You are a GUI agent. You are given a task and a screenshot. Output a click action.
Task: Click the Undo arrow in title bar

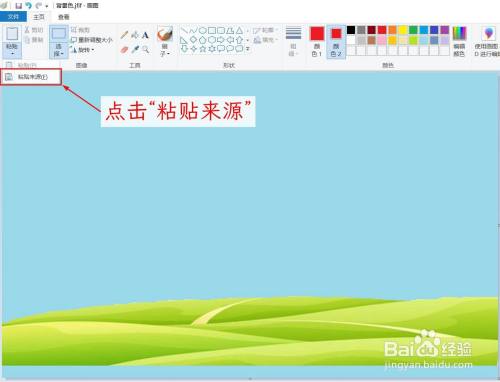pyautogui.click(x=29, y=6)
